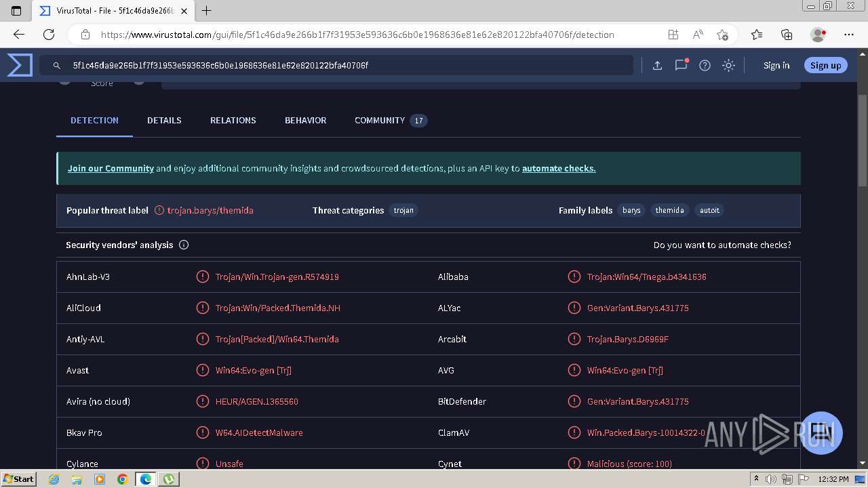Select the themida family label tag
Image resolution: width=868 pixels, height=488 pixels.
[669, 210]
